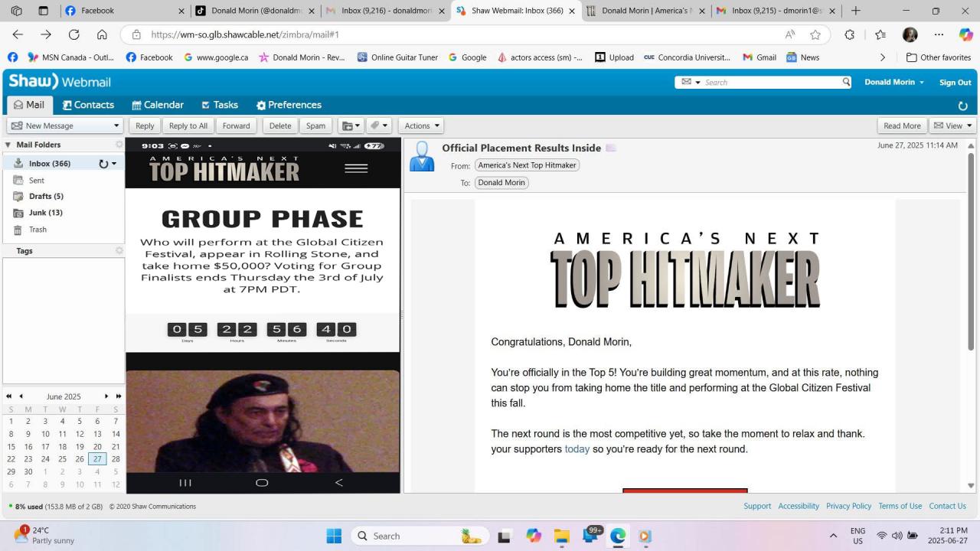Go to previous month in mini calendar
Screen dimensions: 980x551
click(21, 396)
